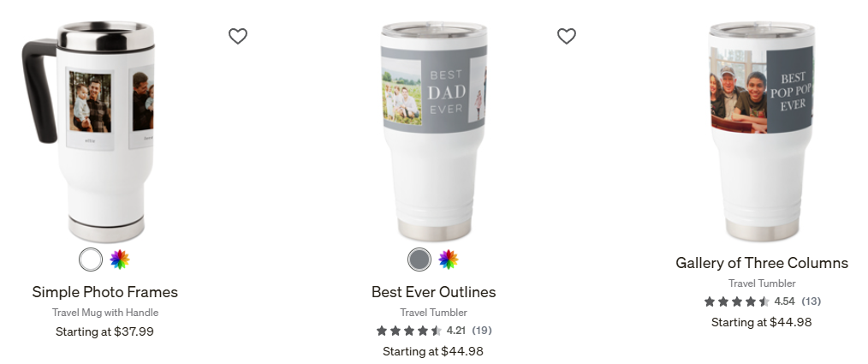Screen dimensions: 868x364
Task: Open the Simple Photo Frames product title link
Action: pos(105,292)
